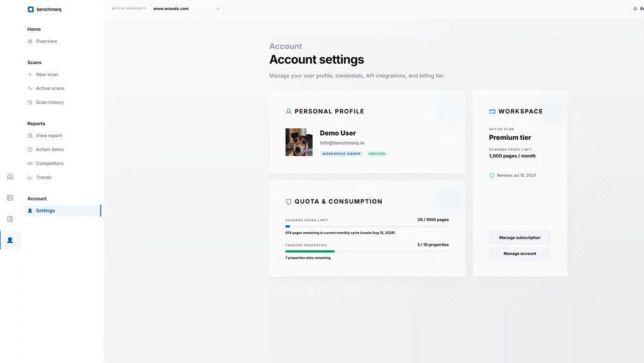The height and width of the screenshot is (363, 644).
Task: Click the globe language icon at top right
Action: click(x=635, y=9)
